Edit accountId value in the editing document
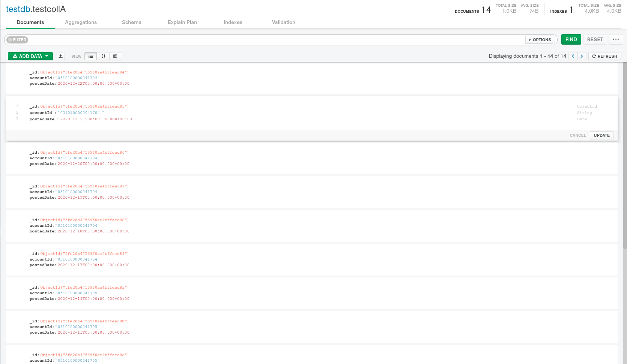627x364 pixels. (x=80, y=113)
